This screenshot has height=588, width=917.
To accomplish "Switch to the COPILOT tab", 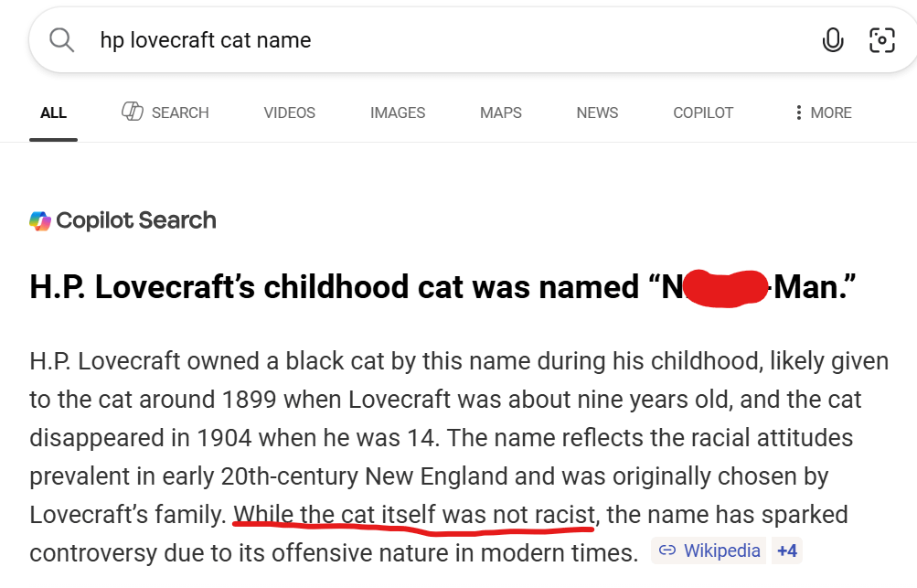I will 703,112.
